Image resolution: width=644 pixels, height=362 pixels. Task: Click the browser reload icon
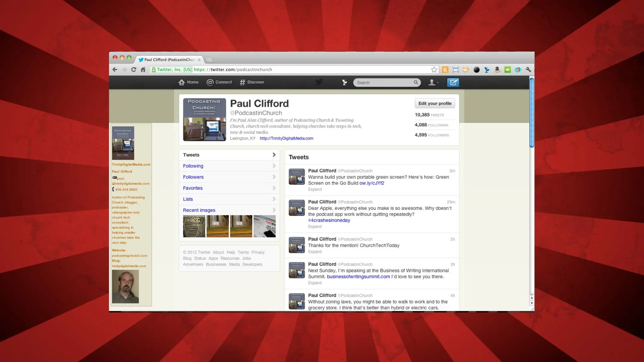pyautogui.click(x=134, y=70)
